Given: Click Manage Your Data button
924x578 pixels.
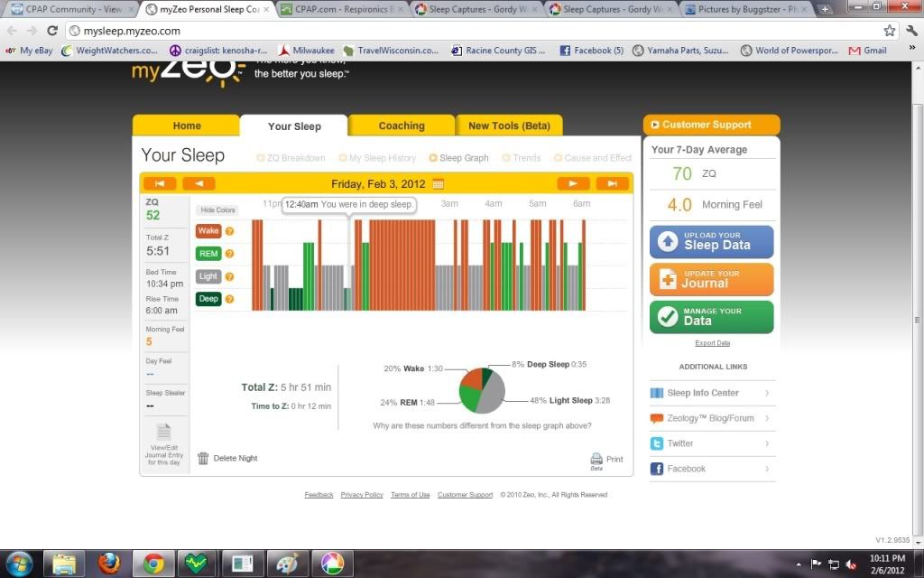Looking at the screenshot, I should (712, 317).
